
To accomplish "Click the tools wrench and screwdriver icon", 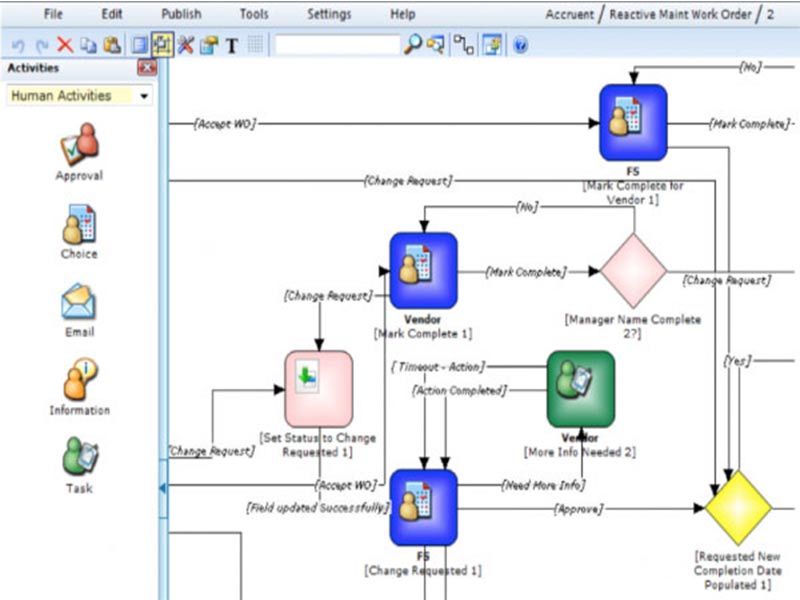I will [185, 45].
